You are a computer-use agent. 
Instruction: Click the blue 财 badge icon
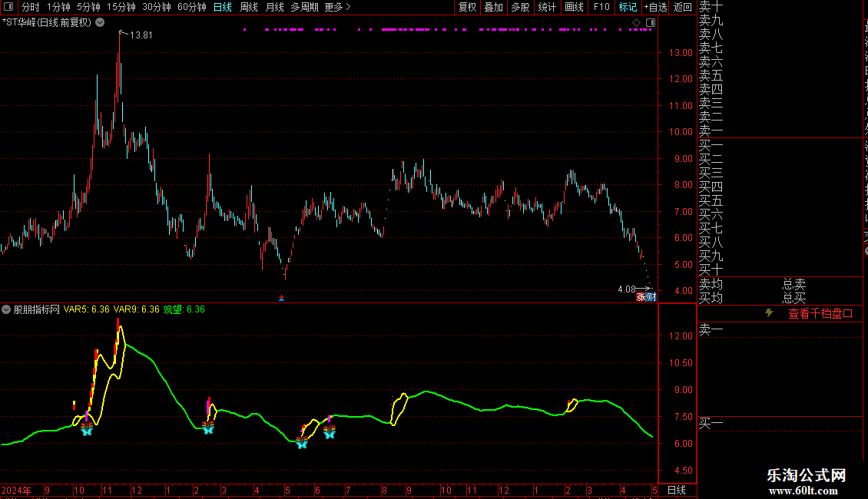coord(651,297)
